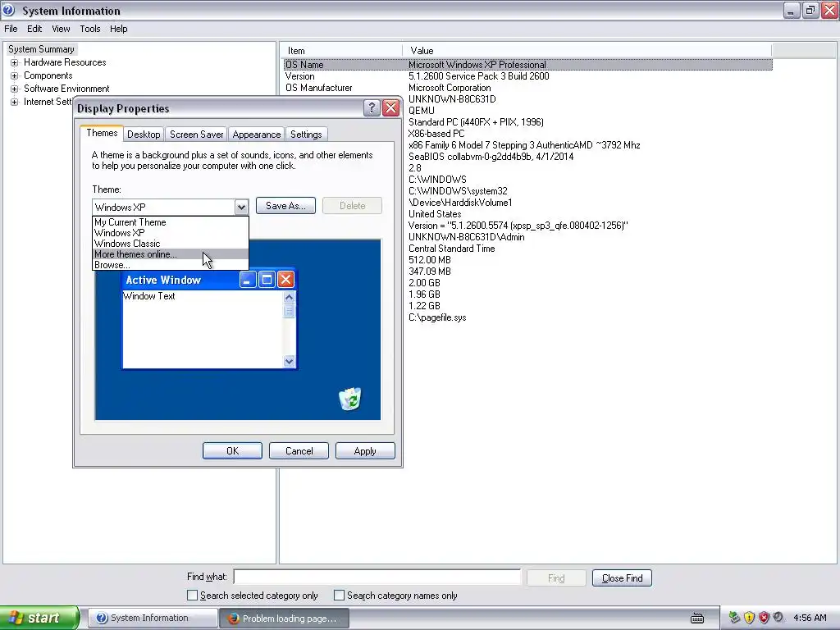840x630 pixels.
Task: Select More themes online... option
Action: coord(171,254)
